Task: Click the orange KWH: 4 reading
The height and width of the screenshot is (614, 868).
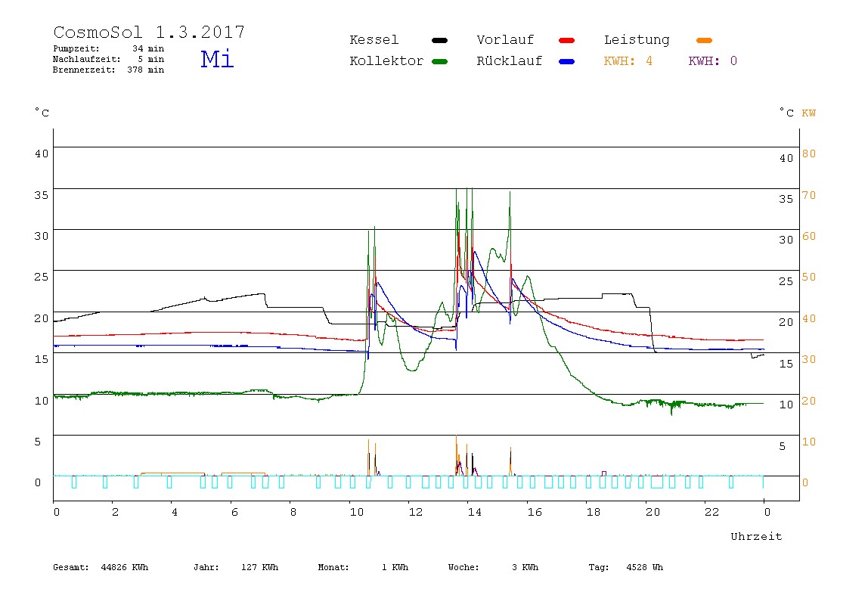Action: 628,61
